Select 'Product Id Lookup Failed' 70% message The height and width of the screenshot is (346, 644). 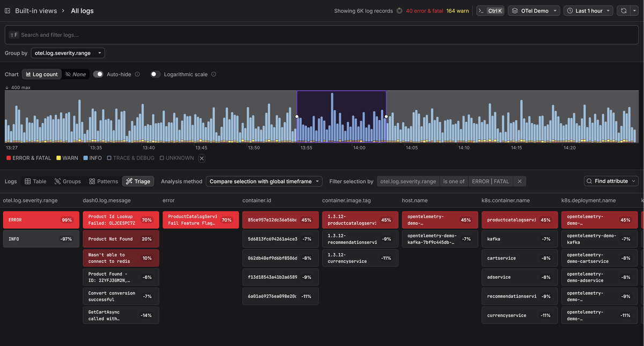point(121,220)
